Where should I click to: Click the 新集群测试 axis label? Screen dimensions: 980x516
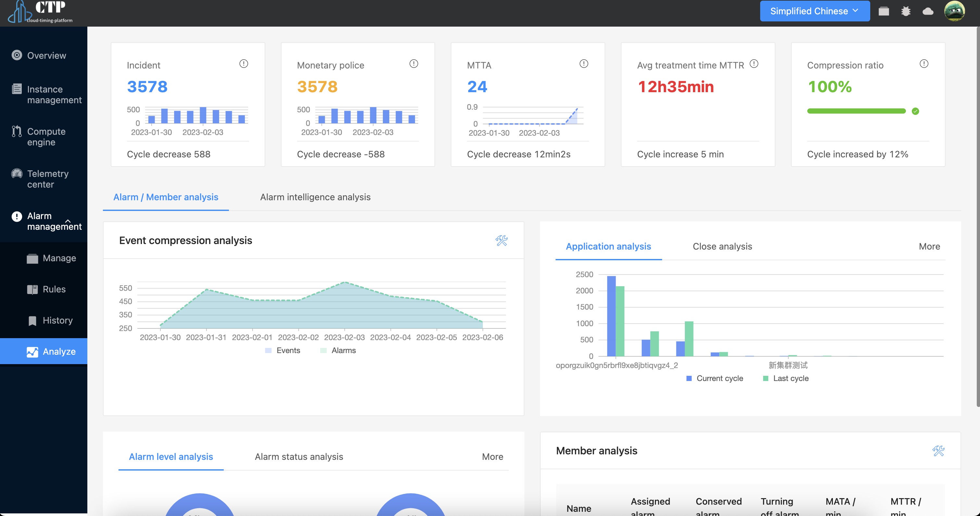coord(788,365)
